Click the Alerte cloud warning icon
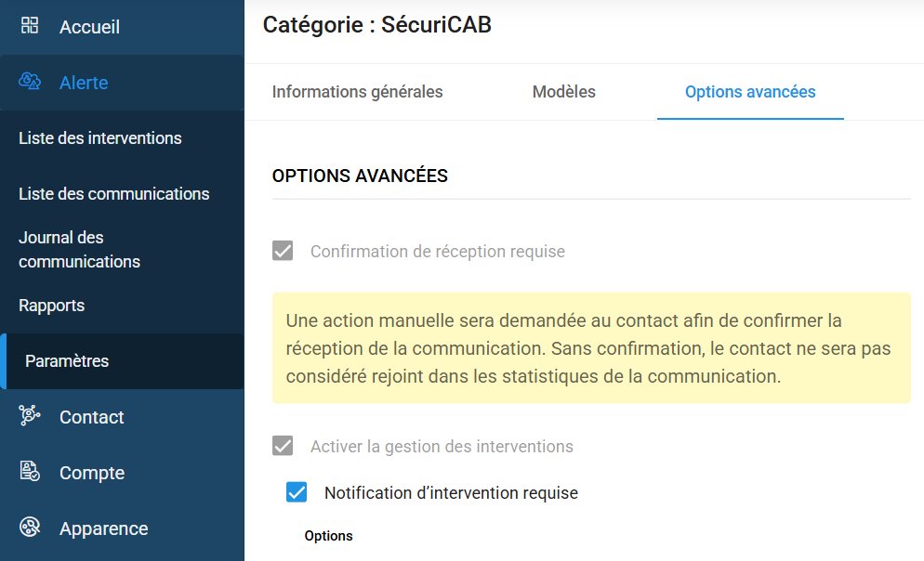This screenshot has height=561, width=924. (x=31, y=82)
